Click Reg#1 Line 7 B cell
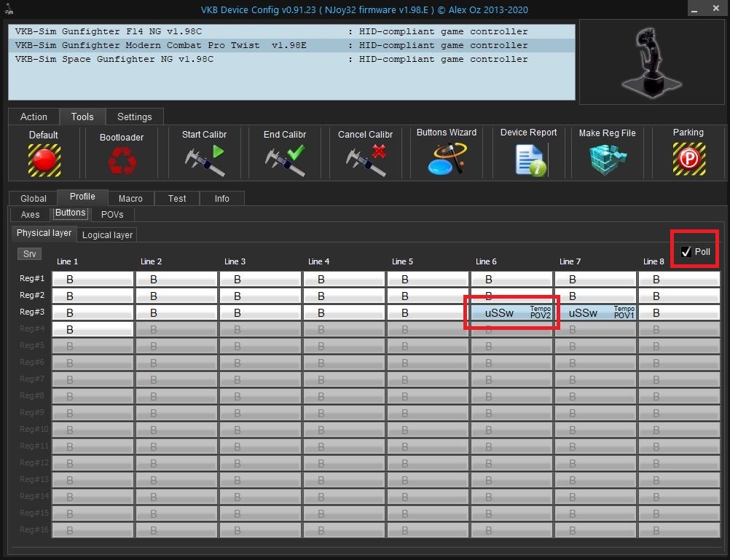This screenshot has width=730, height=560. coord(595,279)
